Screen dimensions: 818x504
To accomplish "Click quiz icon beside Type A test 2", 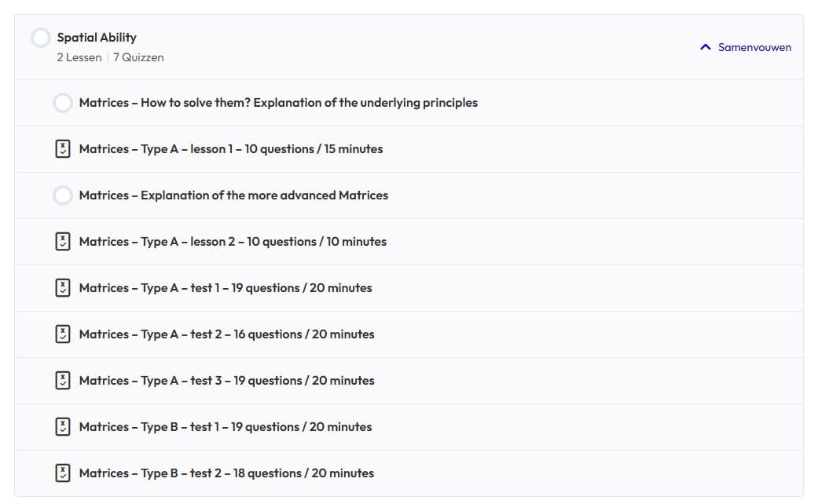I will (63, 334).
